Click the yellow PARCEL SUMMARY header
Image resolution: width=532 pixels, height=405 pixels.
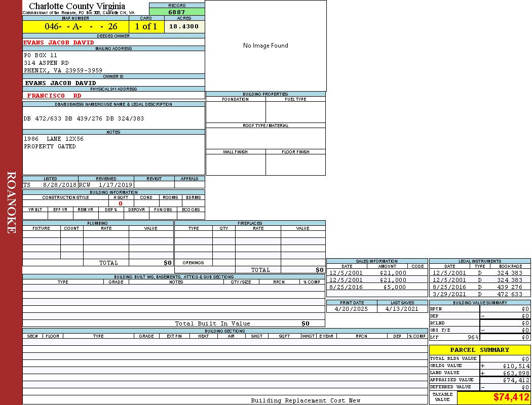(x=479, y=350)
